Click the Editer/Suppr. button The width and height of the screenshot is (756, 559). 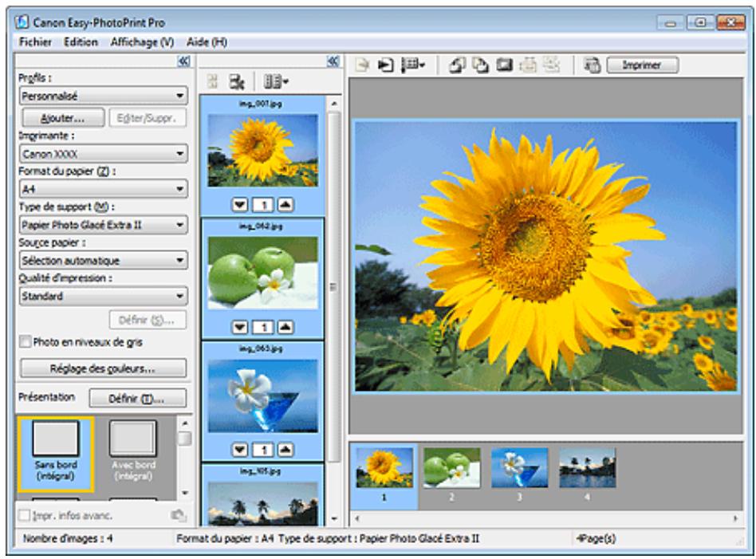click(x=148, y=118)
